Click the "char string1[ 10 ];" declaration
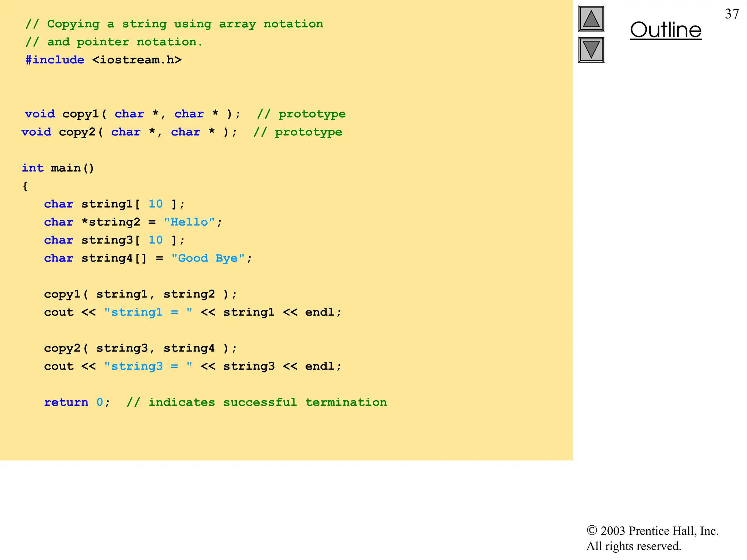This screenshot has width=747, height=560. tap(115, 204)
